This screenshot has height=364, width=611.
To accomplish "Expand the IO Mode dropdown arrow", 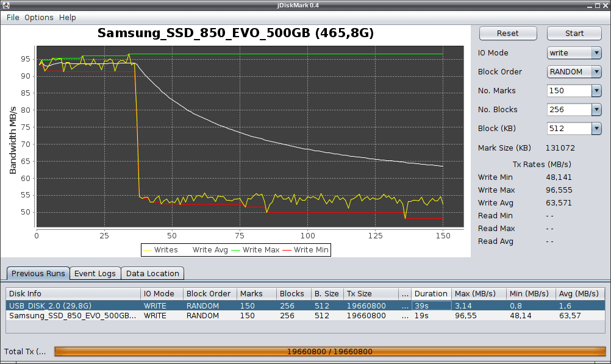I will coord(596,53).
